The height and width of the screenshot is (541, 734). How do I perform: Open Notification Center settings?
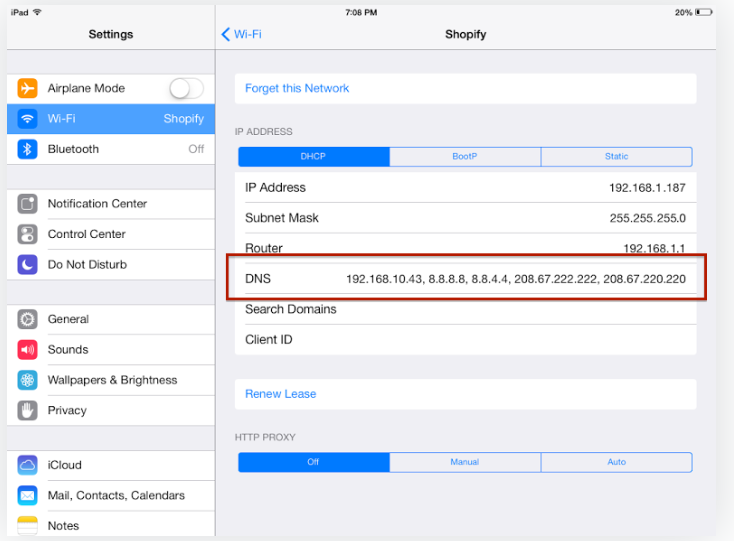(111, 204)
